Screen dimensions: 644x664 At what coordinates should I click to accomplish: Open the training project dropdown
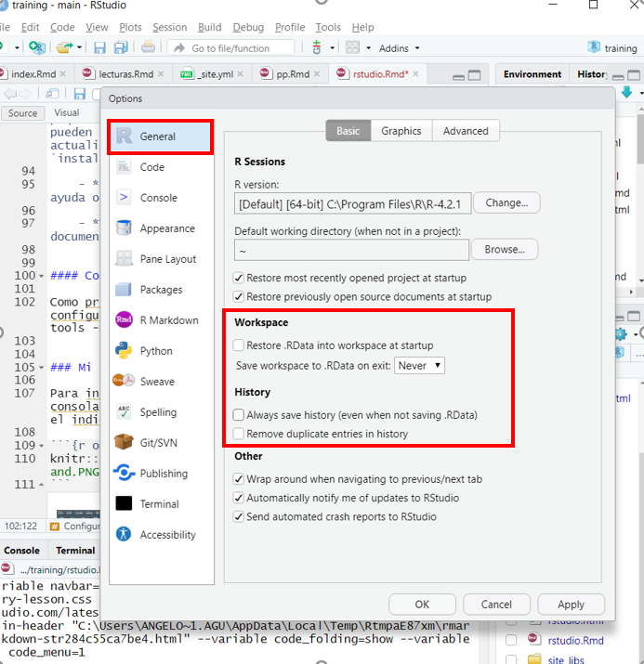point(612,48)
